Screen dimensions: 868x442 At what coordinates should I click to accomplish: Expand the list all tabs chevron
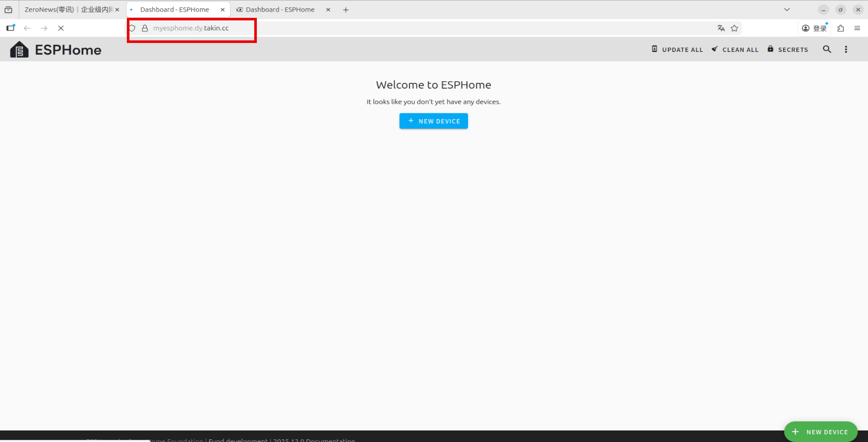pos(786,9)
